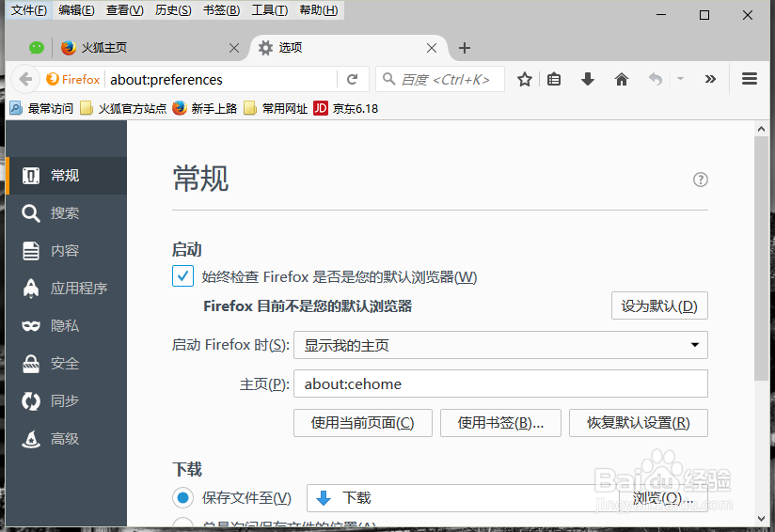Viewport: 775px width, 532px height.
Task: Switch to the 选项 tab
Action: point(348,48)
